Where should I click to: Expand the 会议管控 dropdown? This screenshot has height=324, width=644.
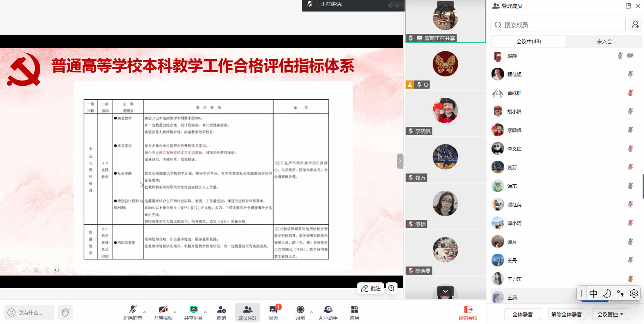tap(610, 314)
